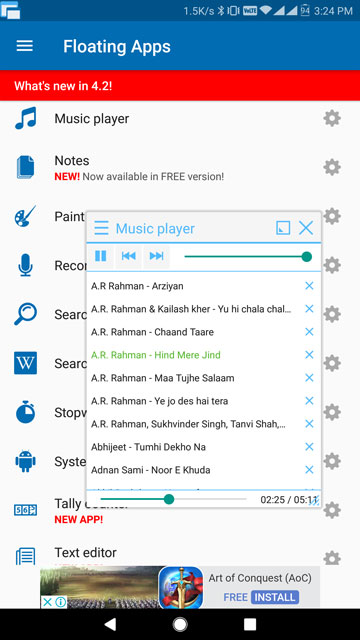Launch the Search magnifier icon

[25, 314]
